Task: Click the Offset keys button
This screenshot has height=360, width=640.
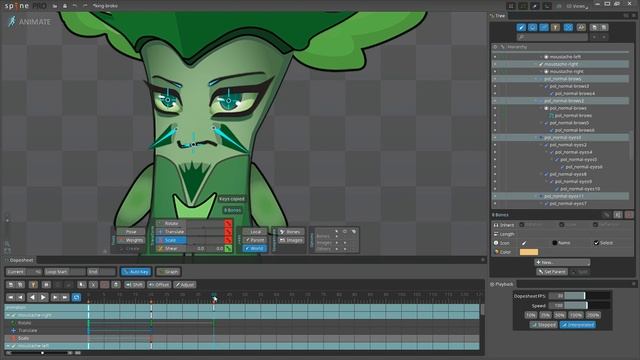Action: (x=159, y=284)
